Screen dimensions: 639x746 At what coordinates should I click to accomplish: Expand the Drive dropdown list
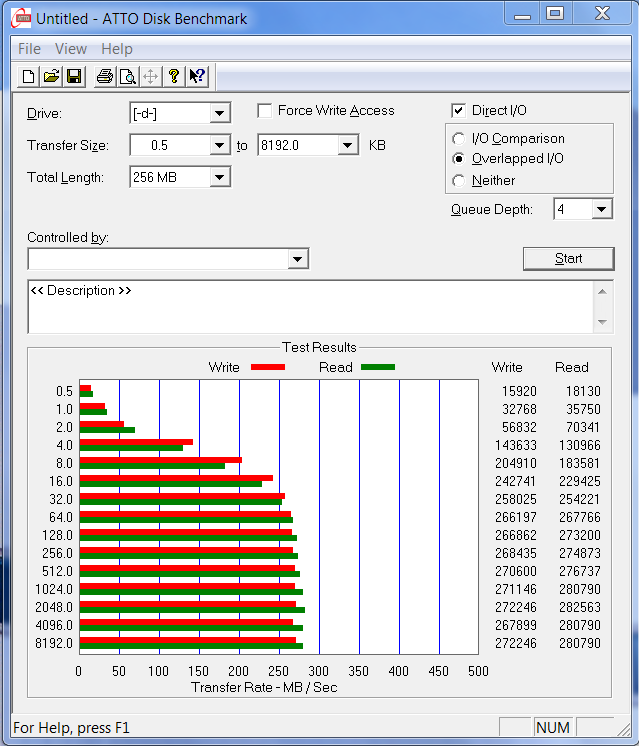click(220, 113)
